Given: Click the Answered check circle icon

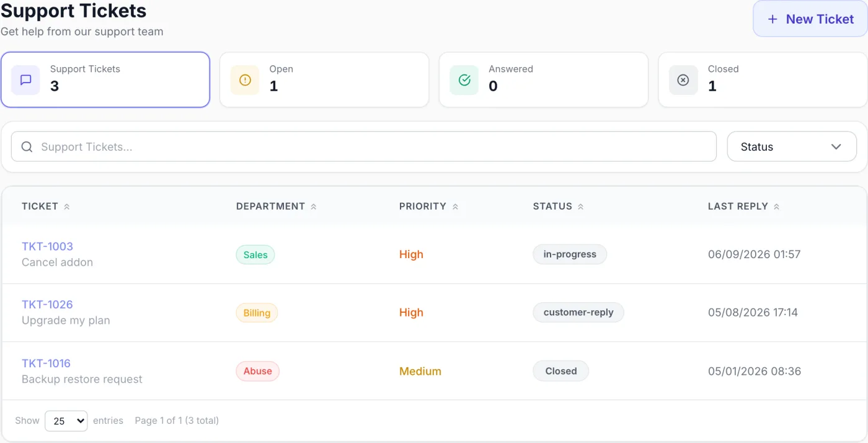Looking at the screenshot, I should pos(464,80).
